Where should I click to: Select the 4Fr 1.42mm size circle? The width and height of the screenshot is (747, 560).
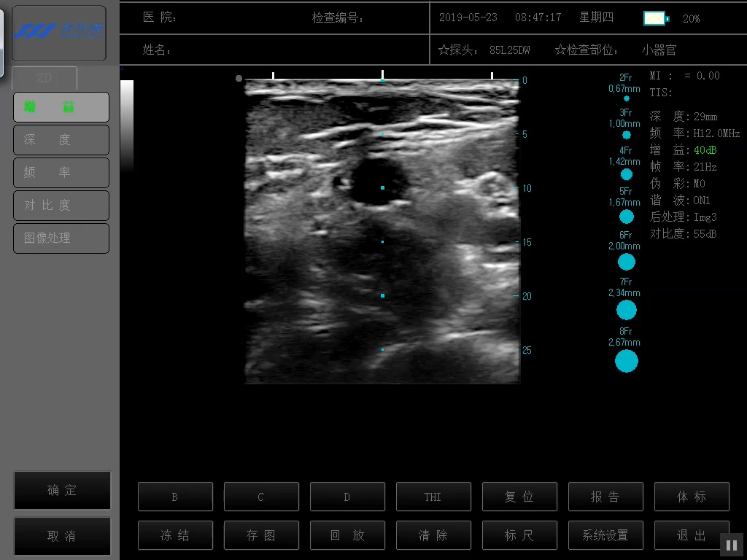tap(626, 174)
